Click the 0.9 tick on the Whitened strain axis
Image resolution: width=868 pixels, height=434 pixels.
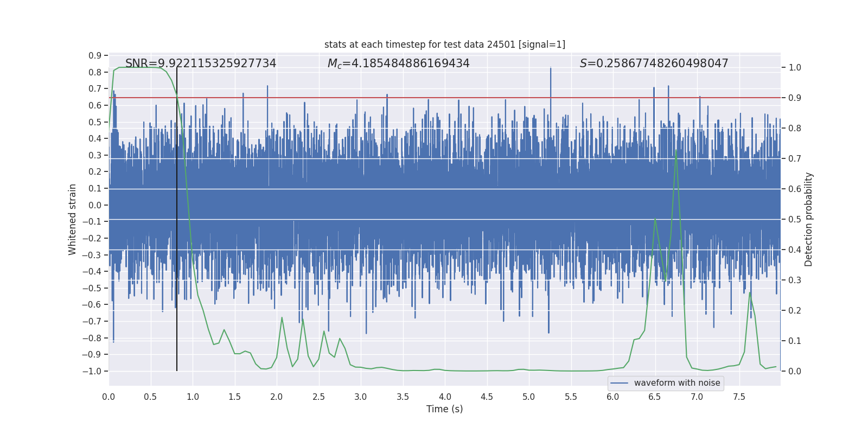click(95, 55)
